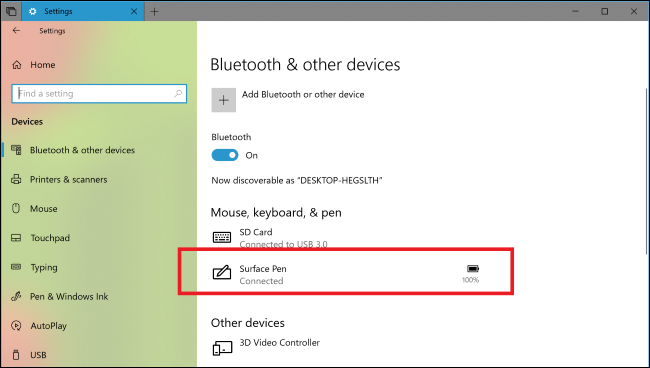The height and width of the screenshot is (368, 650).
Task: Click the Home icon in sidebar
Action: point(17,65)
